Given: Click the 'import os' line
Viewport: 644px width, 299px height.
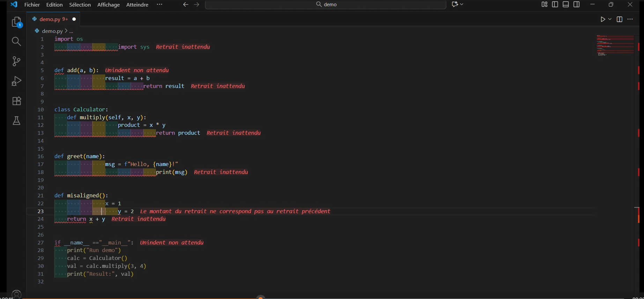Looking at the screenshot, I should coord(69,39).
